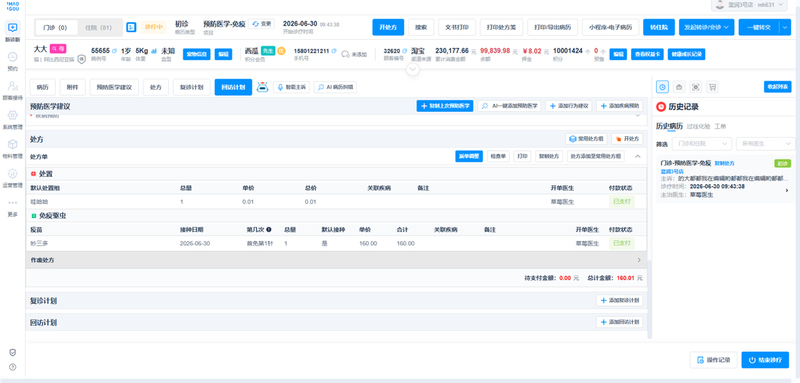Click 结束诊疗 button

point(765,360)
